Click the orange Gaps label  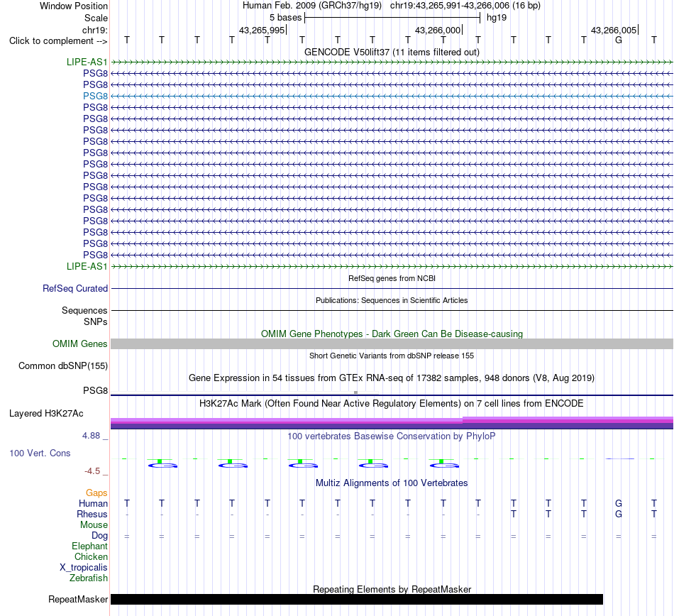tap(96, 493)
